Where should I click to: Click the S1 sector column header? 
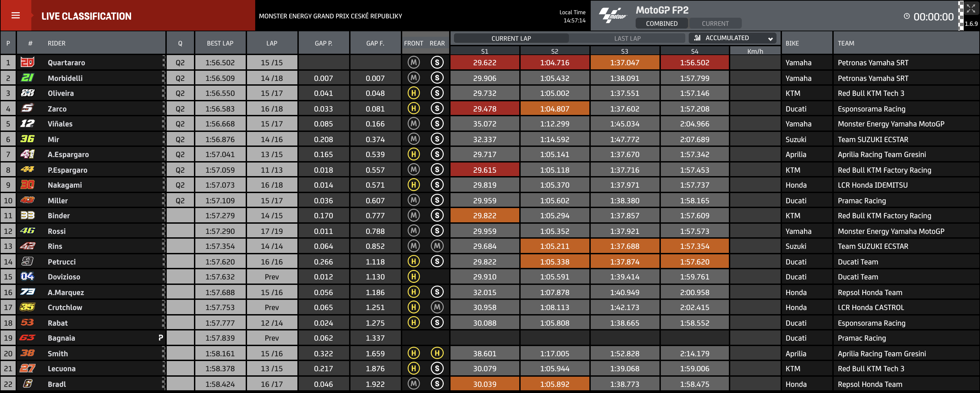(484, 51)
